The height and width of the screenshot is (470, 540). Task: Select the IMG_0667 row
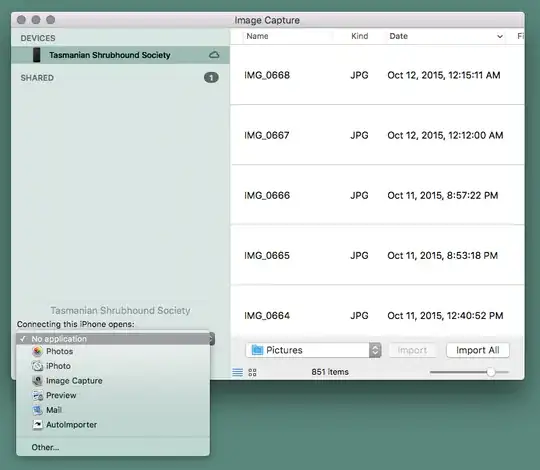click(x=377, y=135)
